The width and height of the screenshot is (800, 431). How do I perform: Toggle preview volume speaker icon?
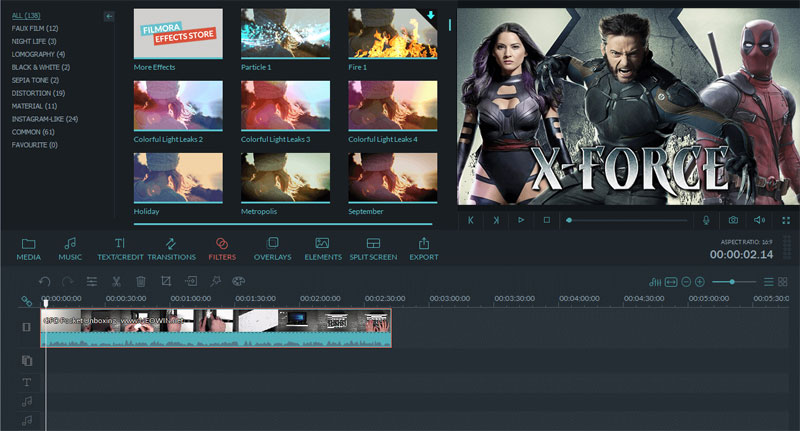coord(759,220)
